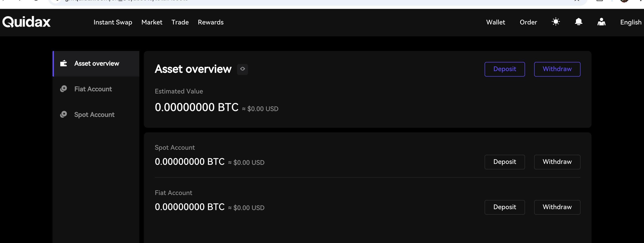Image resolution: width=644 pixels, height=243 pixels.
Task: Open Rewards in the navigation bar
Action: click(x=211, y=22)
